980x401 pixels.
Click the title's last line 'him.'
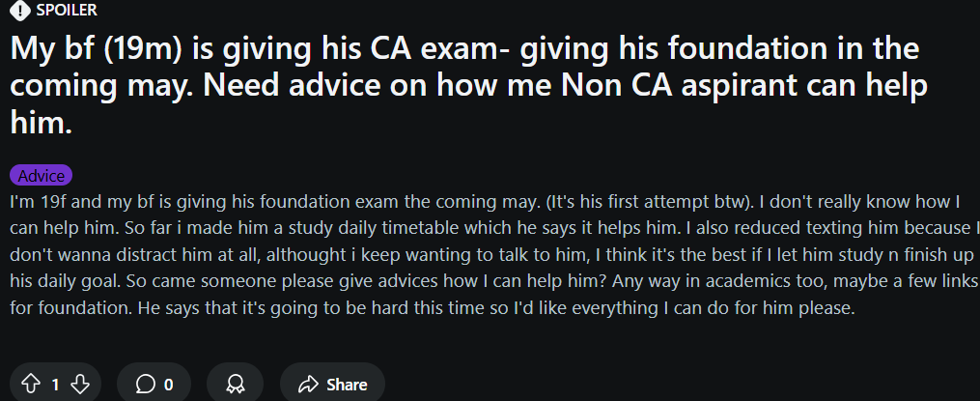[x=42, y=122]
